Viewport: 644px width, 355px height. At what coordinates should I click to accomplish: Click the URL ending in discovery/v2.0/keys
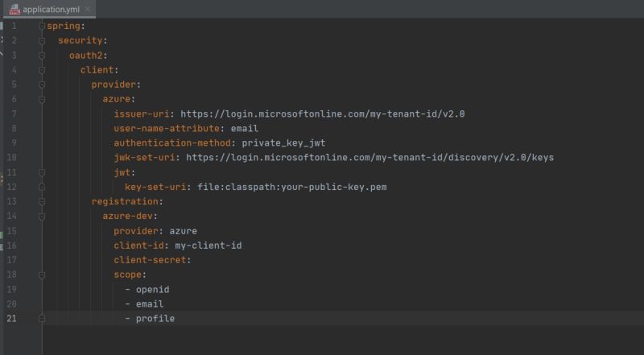(x=370, y=157)
